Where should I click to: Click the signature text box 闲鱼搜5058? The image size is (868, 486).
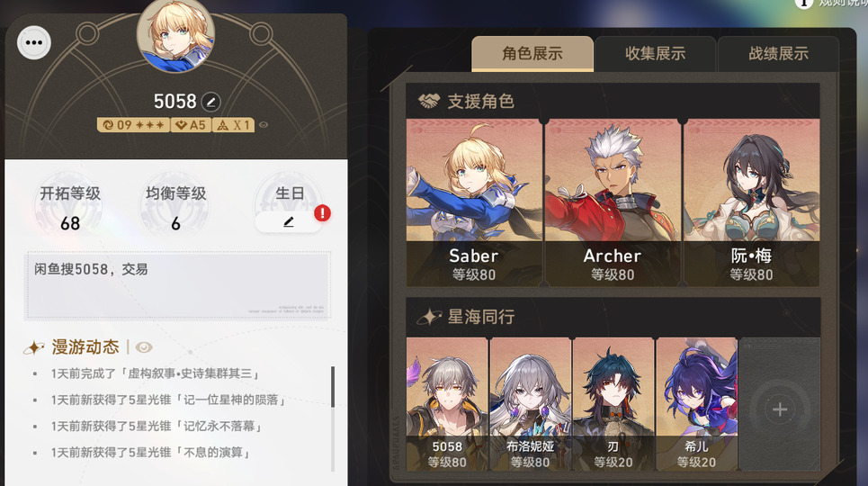[178, 285]
